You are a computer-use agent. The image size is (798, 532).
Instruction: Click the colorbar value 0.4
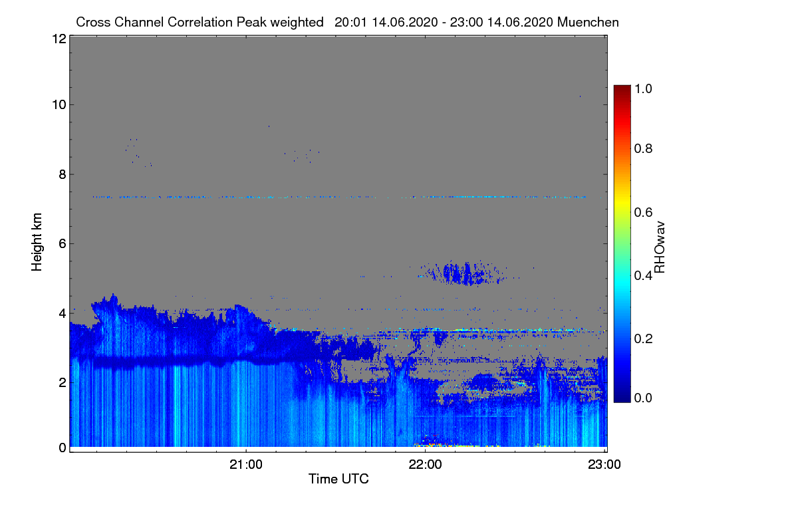pyautogui.click(x=644, y=275)
